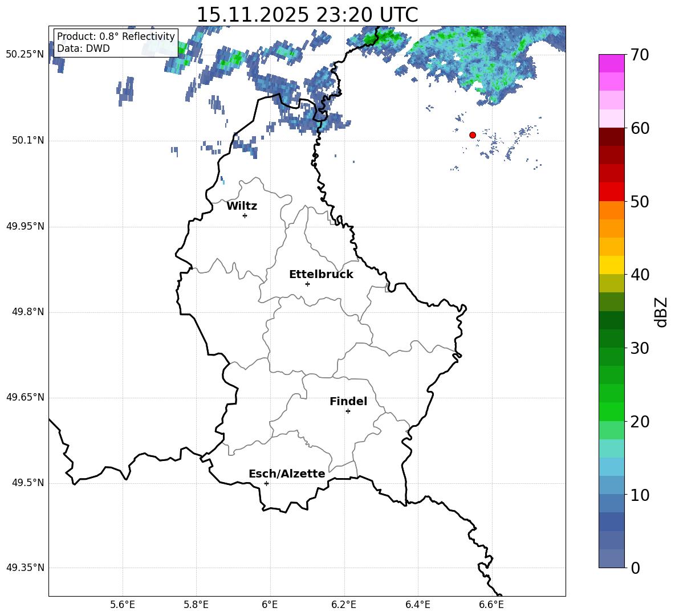Screen dimensions: 675x616
Task: Click the bright red colorbar swatch just above 50
Action: click(x=611, y=192)
